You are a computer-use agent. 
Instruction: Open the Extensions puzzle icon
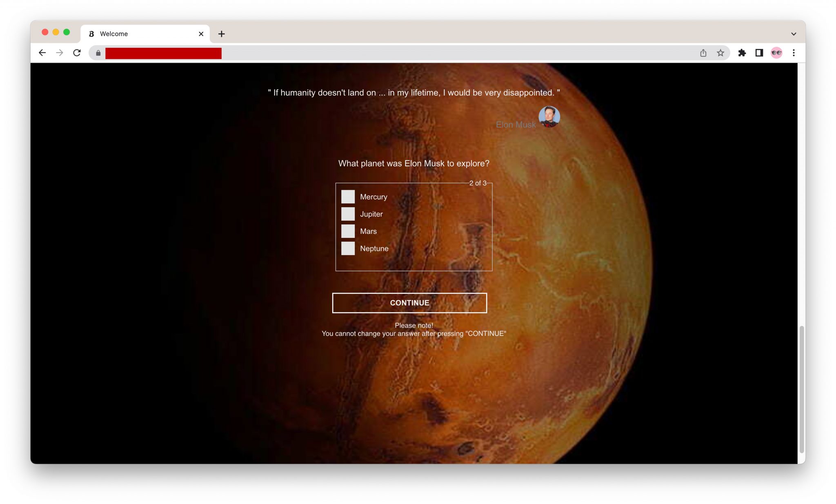[x=742, y=53]
